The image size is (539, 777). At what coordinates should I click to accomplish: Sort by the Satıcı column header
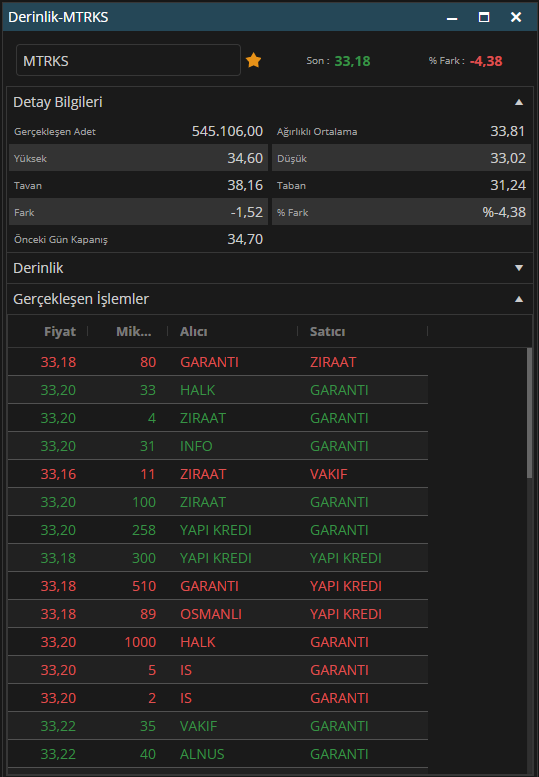(327, 332)
